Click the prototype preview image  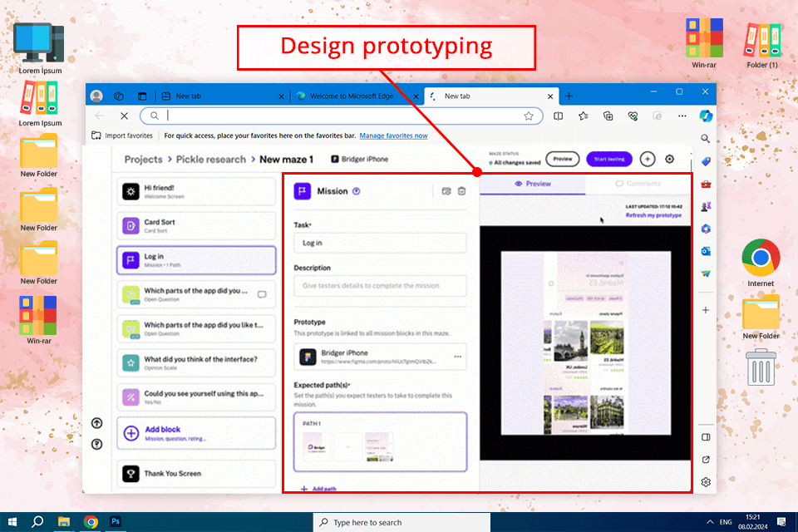(x=585, y=342)
